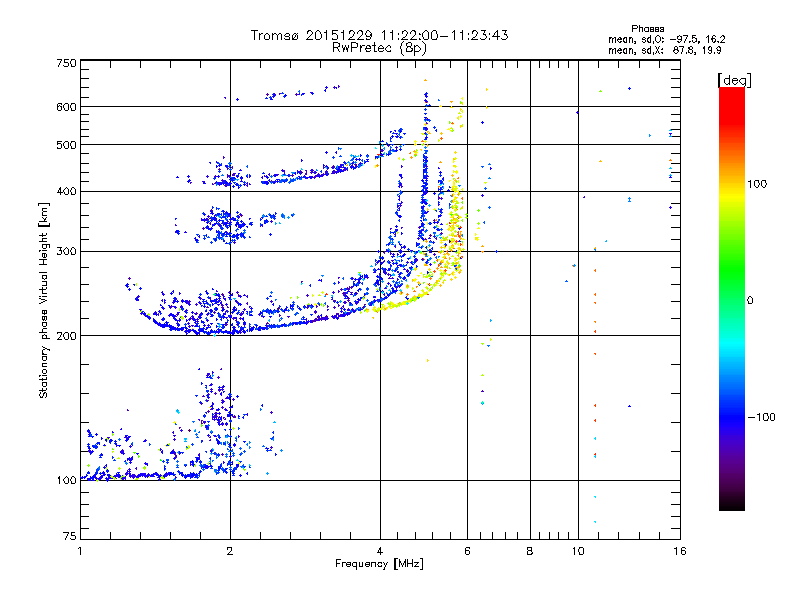Click the y-axis label "Stationary phase Virtual Height [km]"
This screenshot has height=600, width=800.
(x=44, y=301)
